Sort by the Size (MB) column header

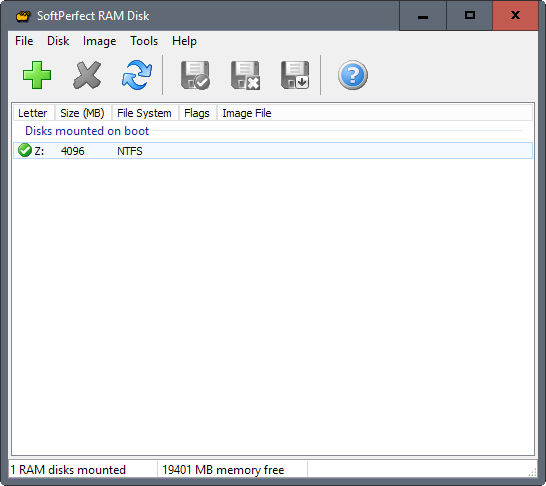point(83,113)
